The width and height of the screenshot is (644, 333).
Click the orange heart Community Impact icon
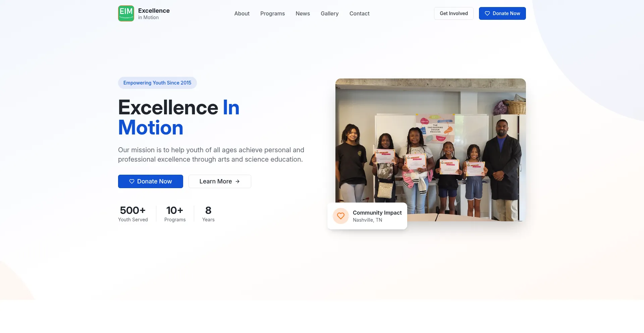click(341, 216)
